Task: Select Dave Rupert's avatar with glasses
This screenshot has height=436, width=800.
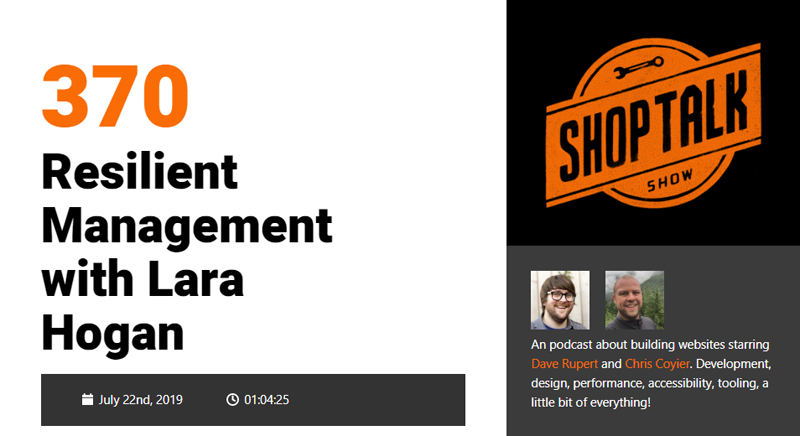Action: pos(560,300)
